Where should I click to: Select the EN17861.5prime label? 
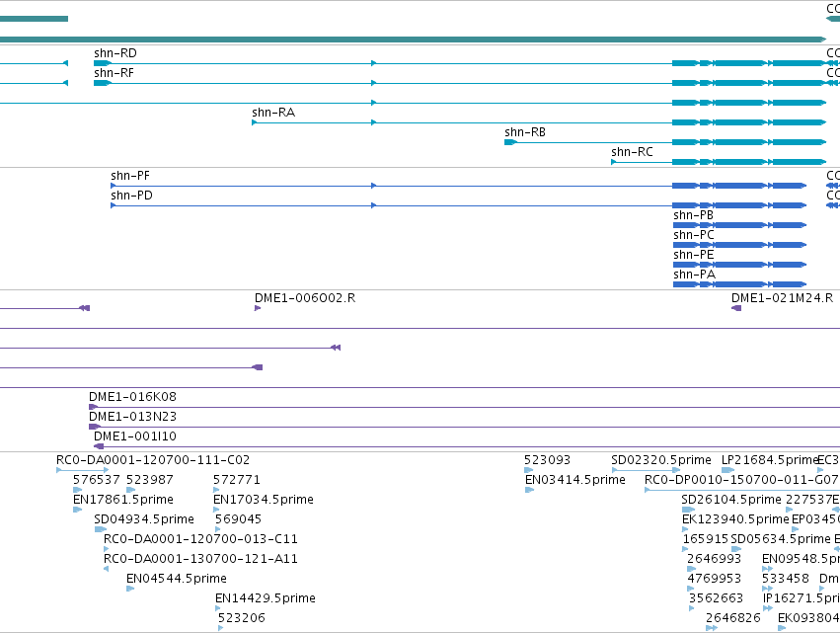coord(123,500)
